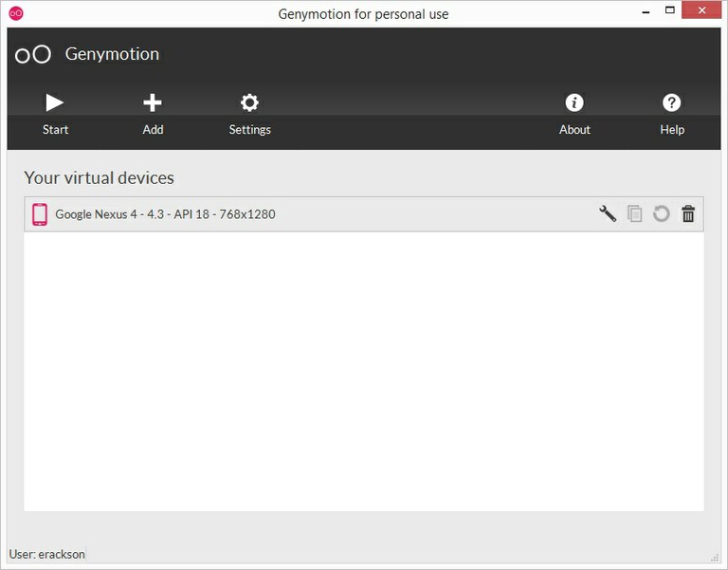This screenshot has width=728, height=570.
Task: Click the Genymotion logo in header
Action: [33, 54]
